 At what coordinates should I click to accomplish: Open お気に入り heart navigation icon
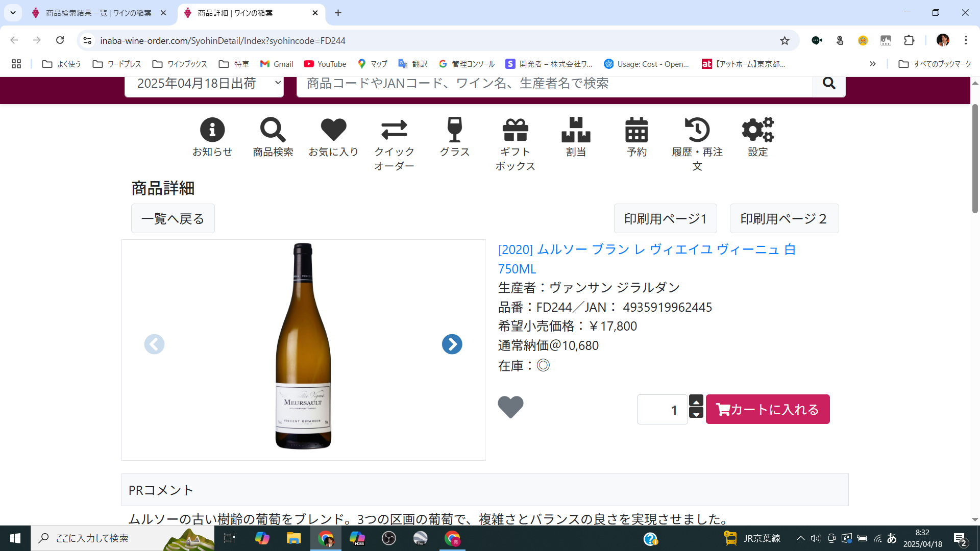pos(333,130)
